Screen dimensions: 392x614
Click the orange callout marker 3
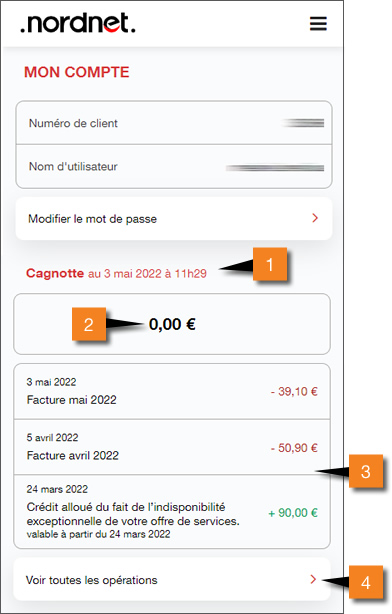pyautogui.click(x=366, y=471)
